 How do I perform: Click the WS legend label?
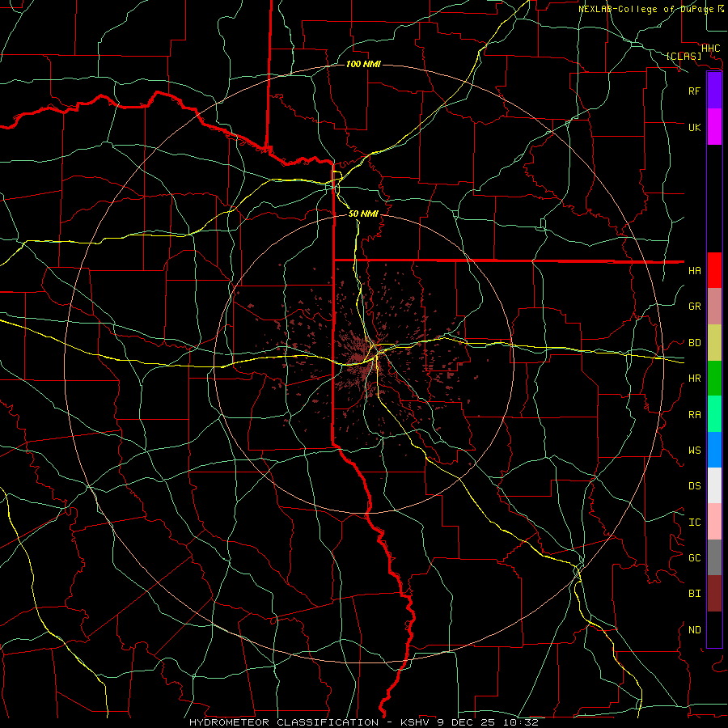pyautogui.click(x=694, y=450)
